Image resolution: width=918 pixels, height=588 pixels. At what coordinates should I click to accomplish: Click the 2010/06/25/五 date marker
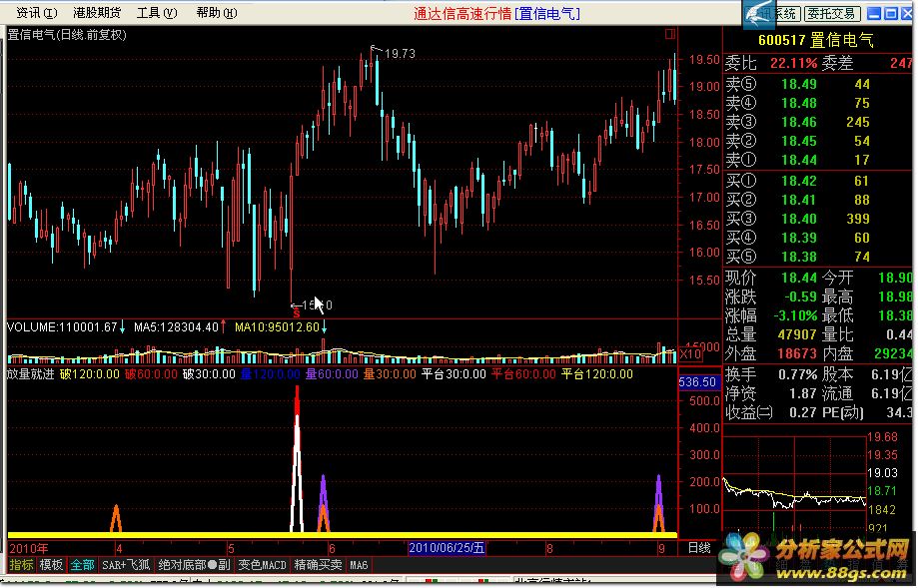[447, 548]
